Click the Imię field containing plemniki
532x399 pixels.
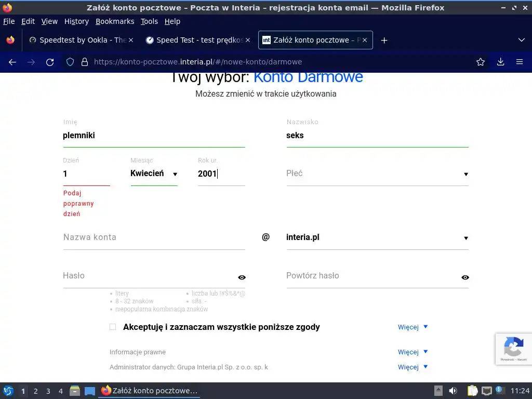154,136
